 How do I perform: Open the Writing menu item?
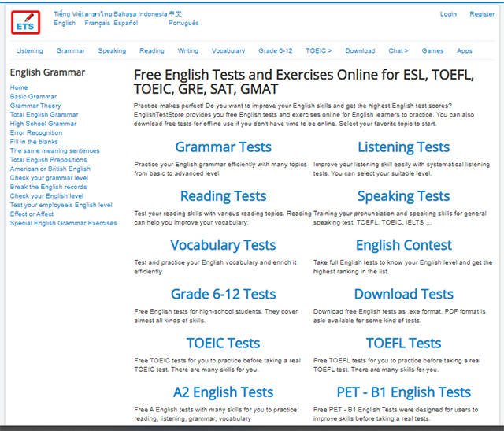[188, 50]
